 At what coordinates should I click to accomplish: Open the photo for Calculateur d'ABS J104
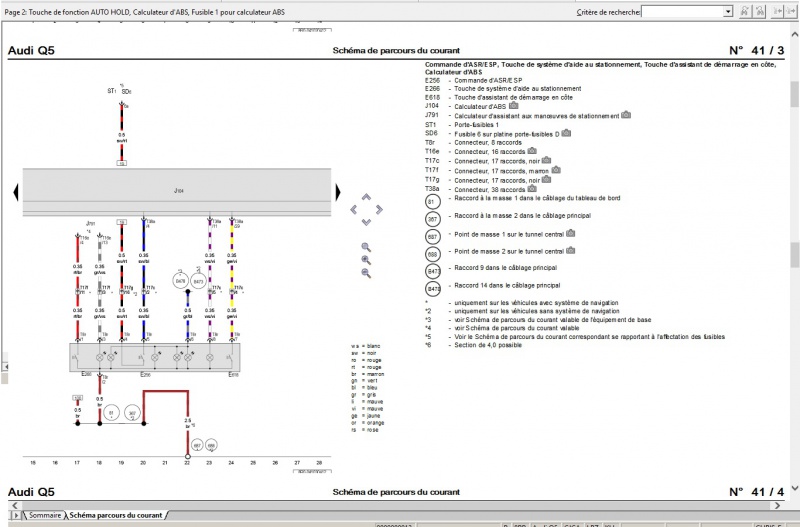513,104
